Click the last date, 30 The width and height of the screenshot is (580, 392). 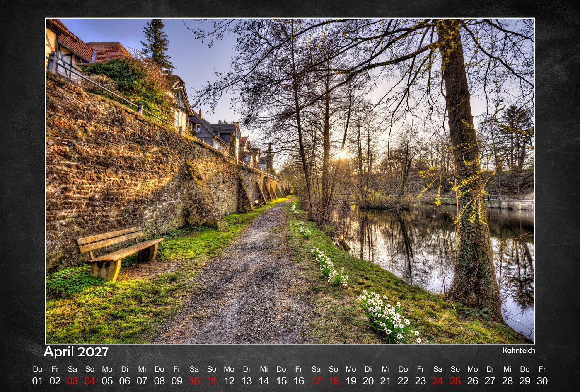[542, 381]
